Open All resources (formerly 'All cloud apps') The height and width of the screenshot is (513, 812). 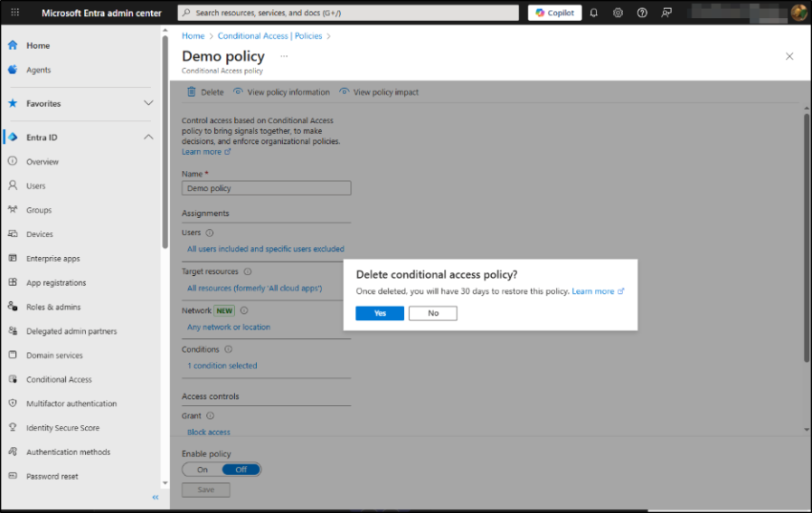point(254,288)
